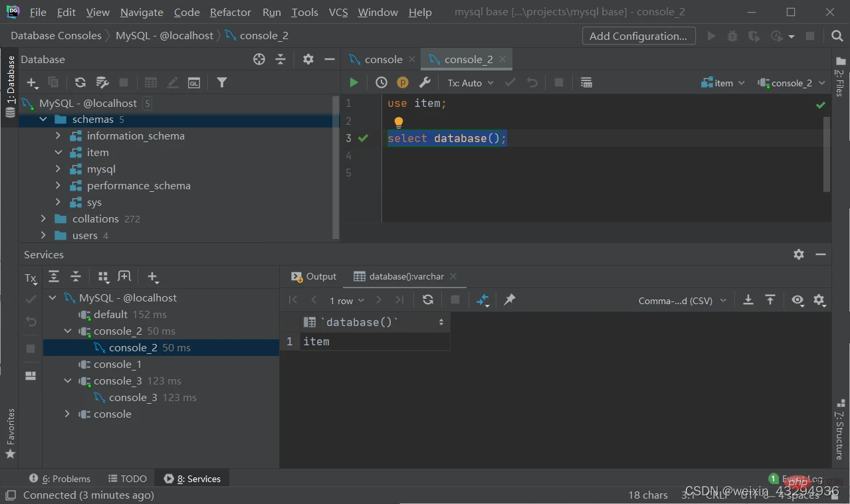The image size is (850, 504).
Task: Expand the information_schema schema node
Action: tap(58, 135)
